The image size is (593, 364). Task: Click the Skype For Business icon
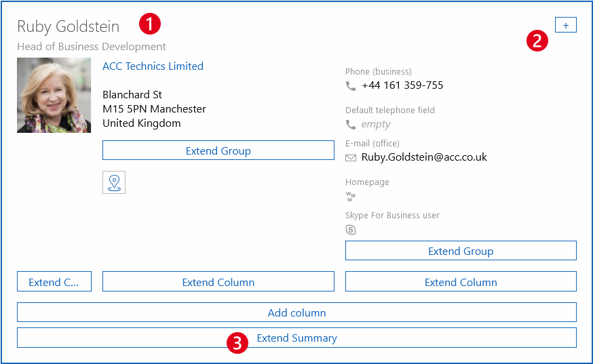351,230
